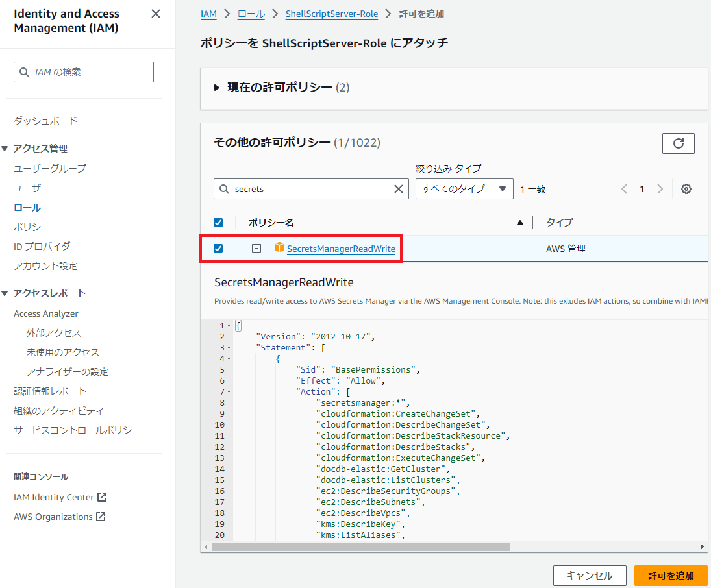Click the external-link icon beside IAM Identity Center
The height and width of the screenshot is (588, 711).
tap(102, 497)
